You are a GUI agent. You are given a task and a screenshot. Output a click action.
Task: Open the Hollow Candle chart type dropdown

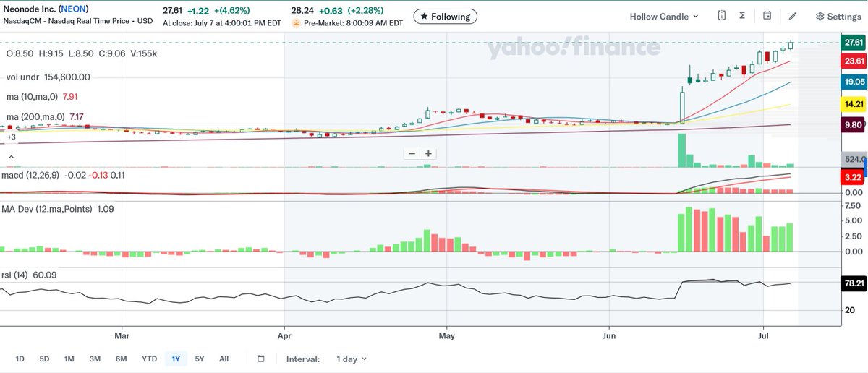tap(664, 16)
